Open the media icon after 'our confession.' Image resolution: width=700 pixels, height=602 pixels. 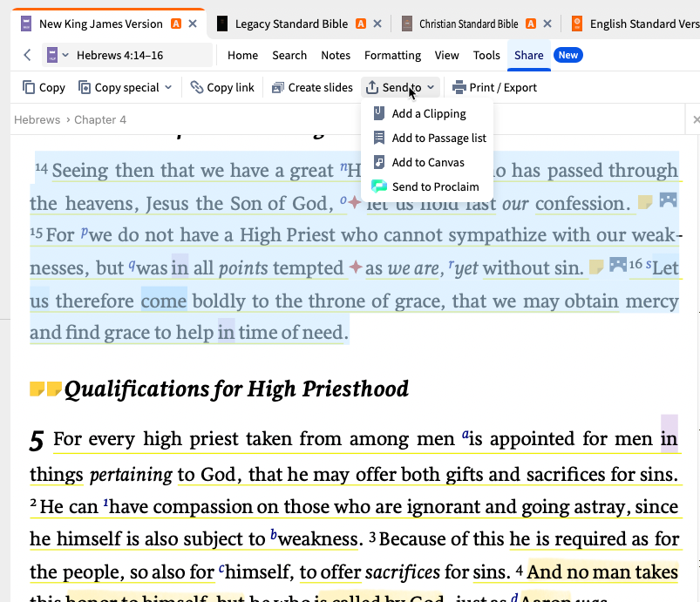click(x=669, y=200)
